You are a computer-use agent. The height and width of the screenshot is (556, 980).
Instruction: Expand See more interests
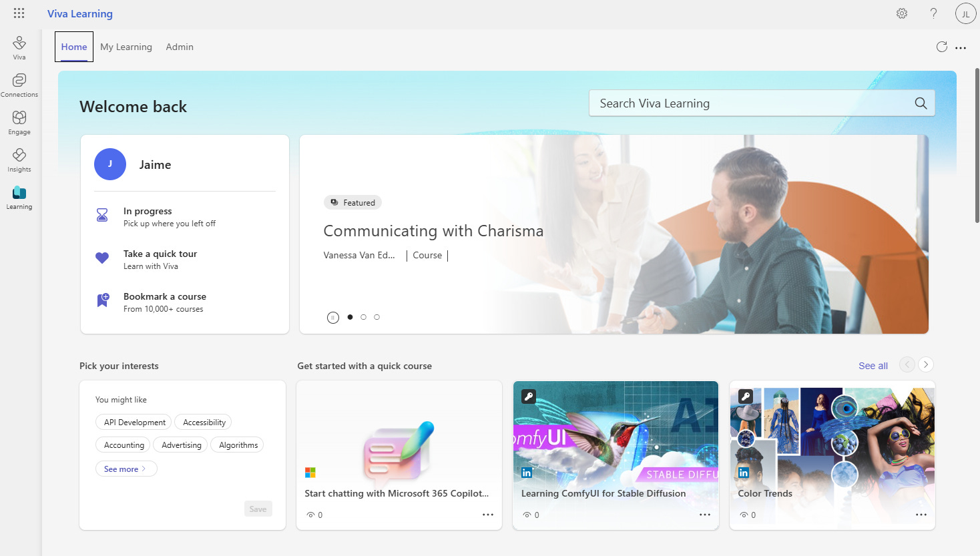(126, 469)
